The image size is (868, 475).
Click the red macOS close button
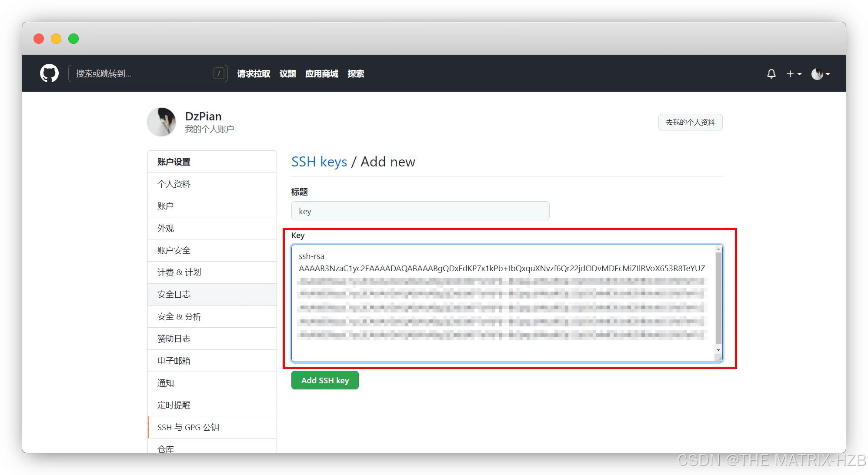point(39,39)
